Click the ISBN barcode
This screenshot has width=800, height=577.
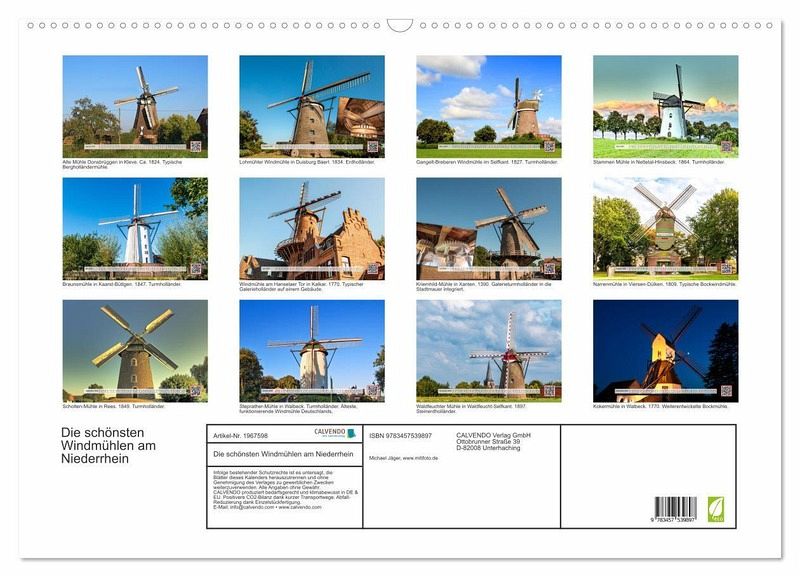pos(676,507)
